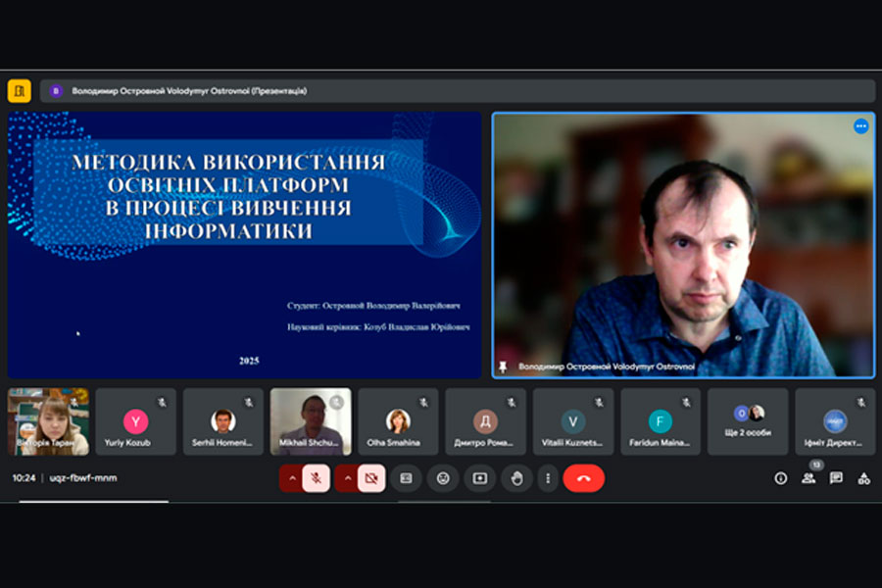This screenshot has height=588, width=882.
Task: Open more options three-dot menu
Action: click(x=548, y=478)
